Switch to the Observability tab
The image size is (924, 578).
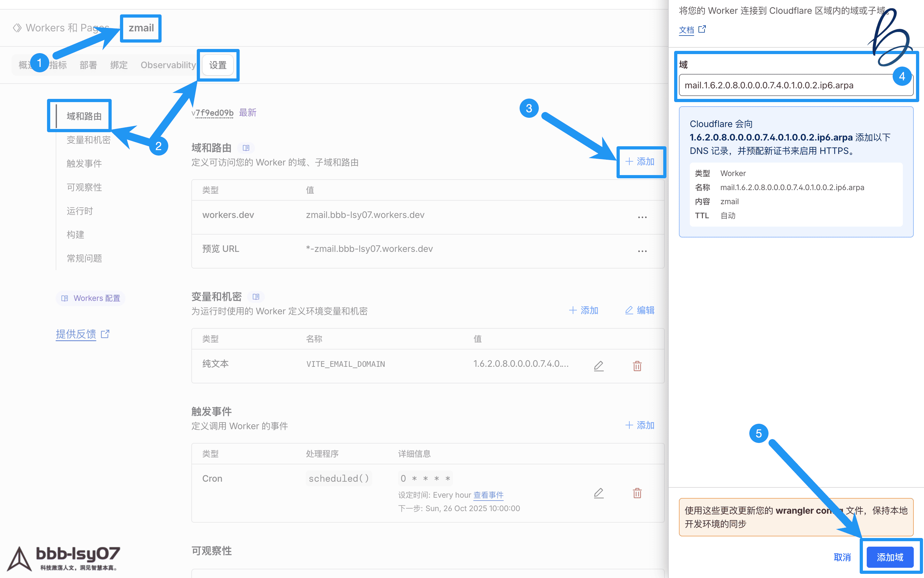(168, 65)
